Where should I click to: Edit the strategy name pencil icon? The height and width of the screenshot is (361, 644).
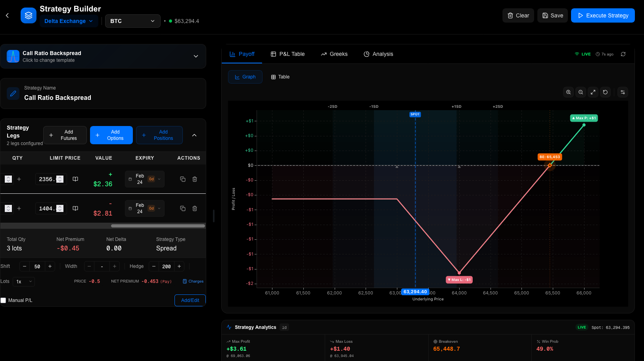tap(13, 94)
